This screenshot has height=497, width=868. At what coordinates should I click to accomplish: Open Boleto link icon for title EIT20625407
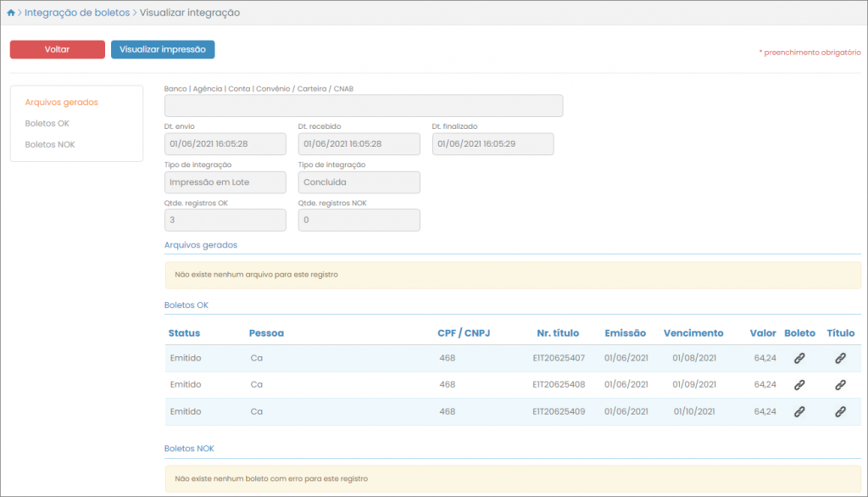pyautogui.click(x=798, y=359)
